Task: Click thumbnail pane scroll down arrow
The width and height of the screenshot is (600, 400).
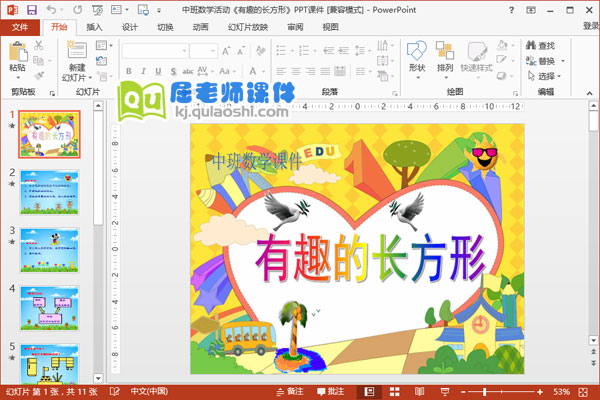Action: tap(98, 378)
